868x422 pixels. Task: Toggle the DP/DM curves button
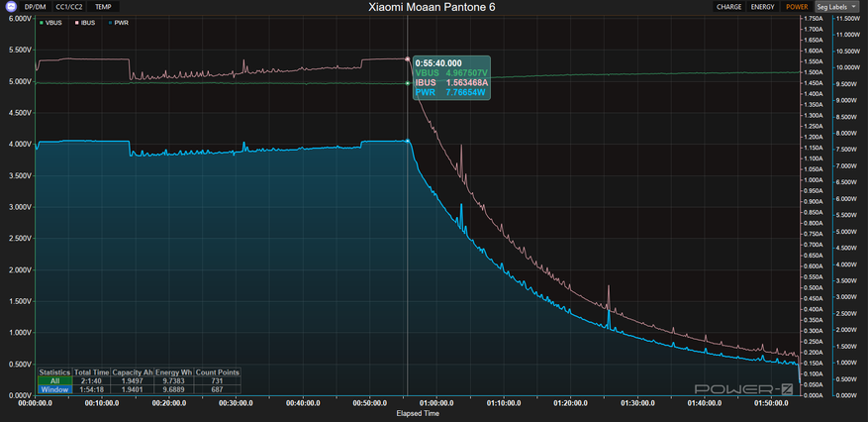36,7
